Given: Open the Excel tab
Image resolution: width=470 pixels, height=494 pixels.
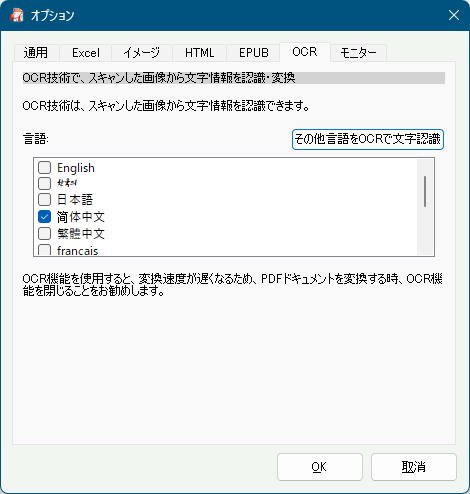Looking at the screenshot, I should (x=86, y=53).
